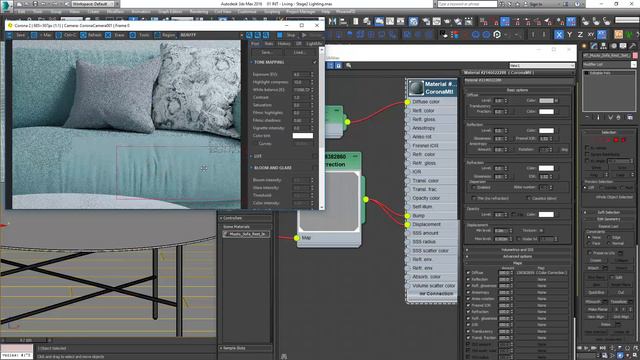Open the Modifier List dropdown
Screen dimensions: 640x360
coord(609,64)
